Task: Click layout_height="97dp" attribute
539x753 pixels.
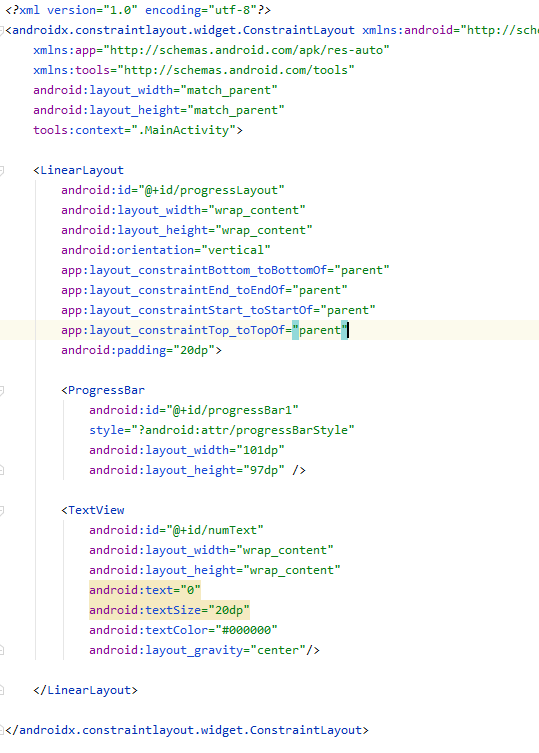Action: click(x=197, y=471)
